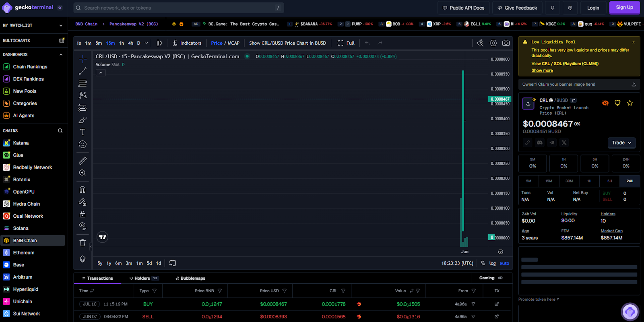Open the emoji icons tool
Viewport: 644px width, 322px height.
(x=83, y=144)
